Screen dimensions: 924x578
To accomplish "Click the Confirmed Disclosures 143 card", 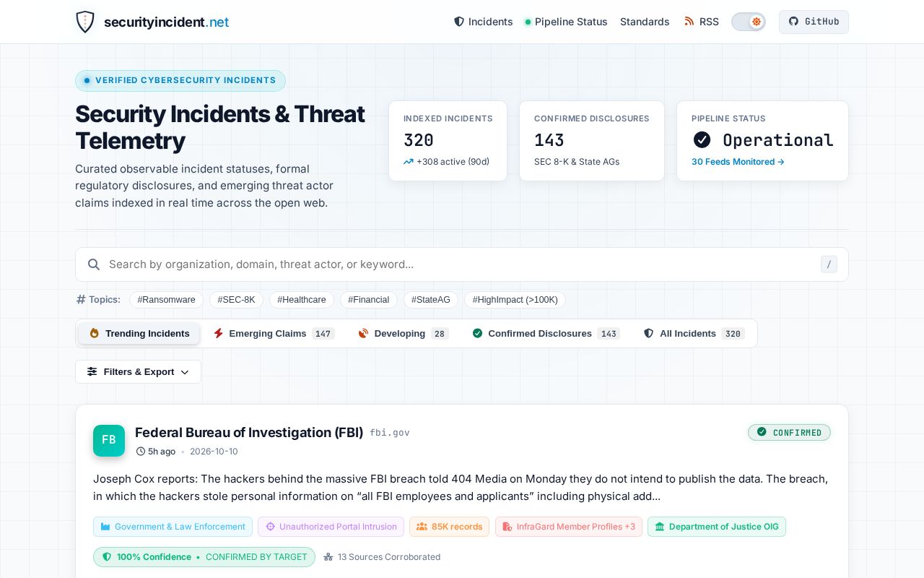I will pyautogui.click(x=592, y=140).
